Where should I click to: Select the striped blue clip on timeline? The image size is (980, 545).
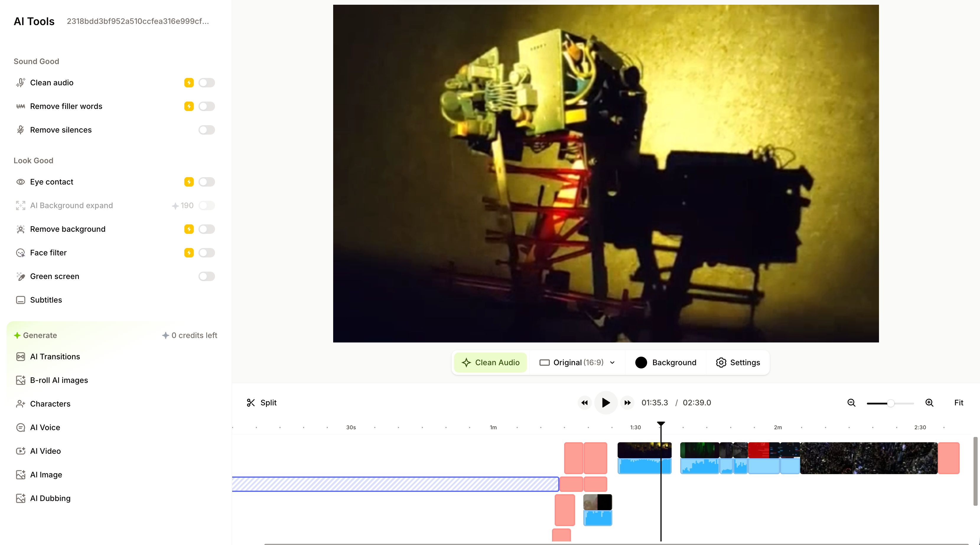395,484
